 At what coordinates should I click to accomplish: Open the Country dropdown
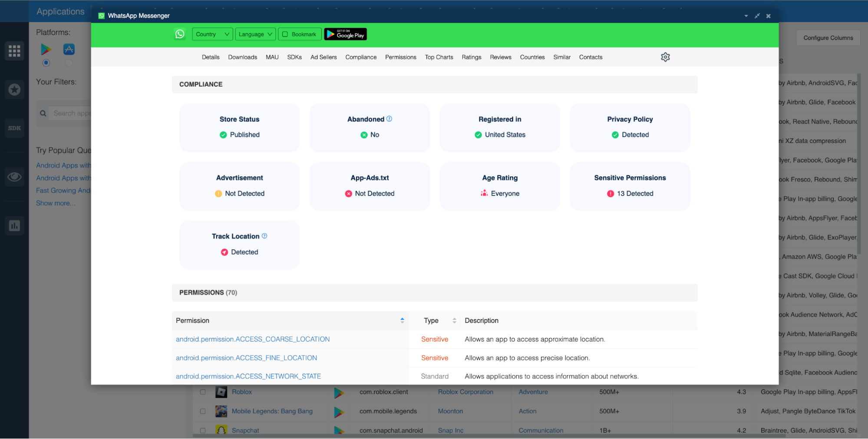[212, 34]
